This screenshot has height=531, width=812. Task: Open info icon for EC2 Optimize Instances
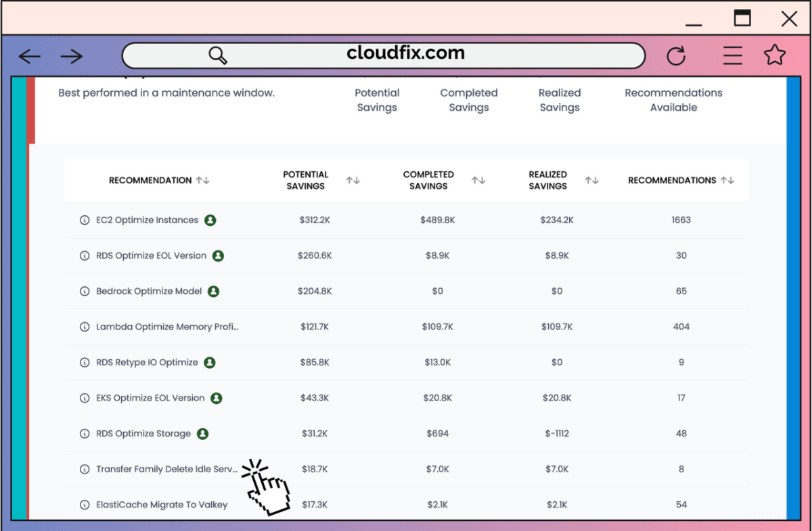(x=85, y=221)
